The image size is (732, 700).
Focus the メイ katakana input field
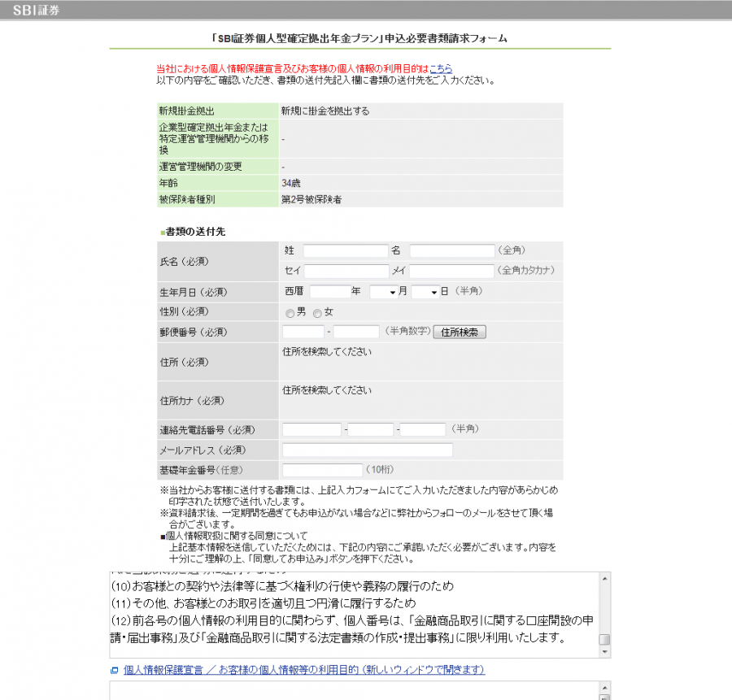coord(451,271)
